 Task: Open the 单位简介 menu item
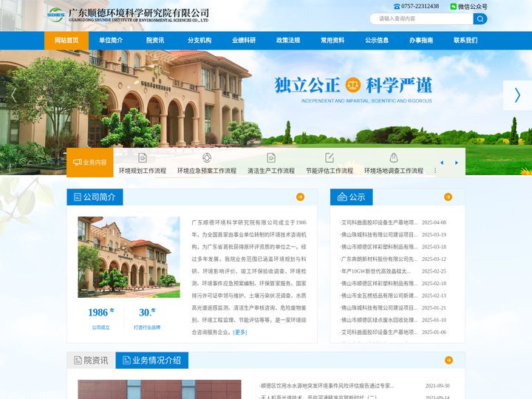coord(111,41)
